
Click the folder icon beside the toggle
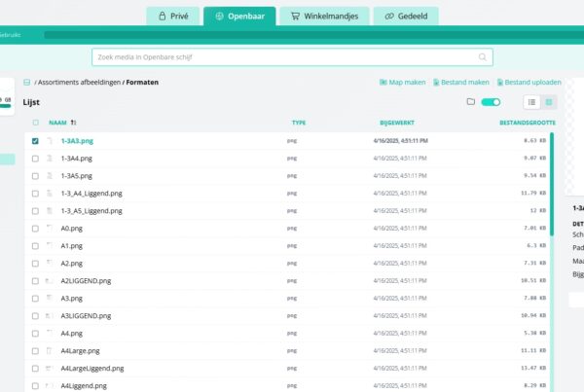471,101
